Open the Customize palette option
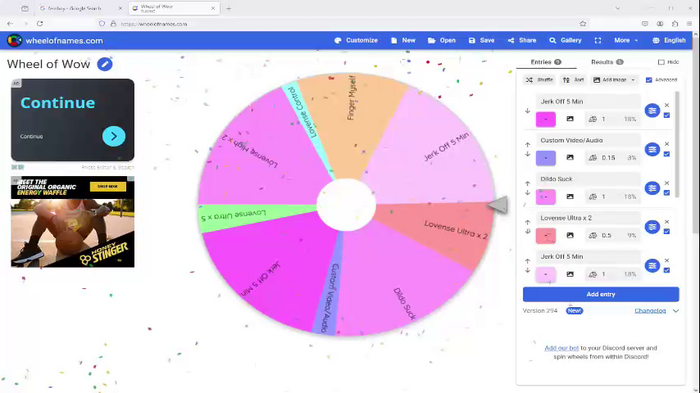 tap(356, 40)
